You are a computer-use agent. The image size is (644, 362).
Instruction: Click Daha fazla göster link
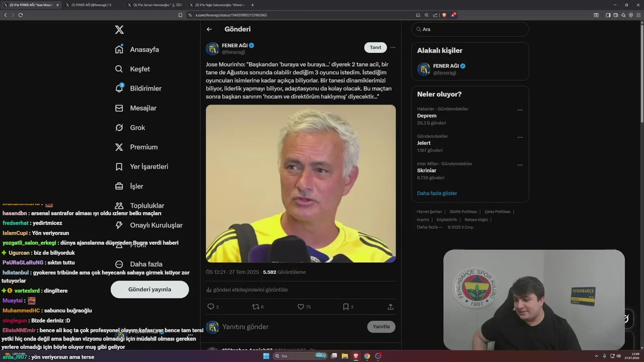coord(437,193)
